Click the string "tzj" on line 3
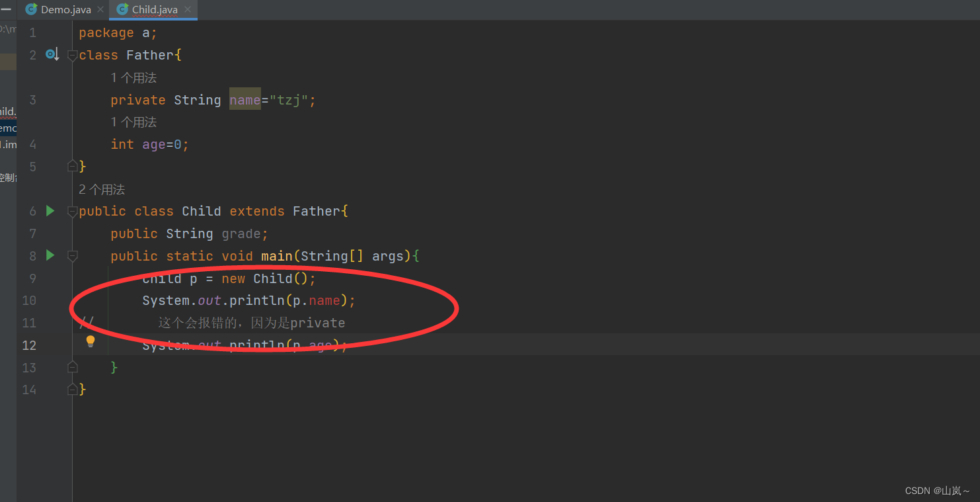Screen dimensions: 980x502 click(x=289, y=100)
